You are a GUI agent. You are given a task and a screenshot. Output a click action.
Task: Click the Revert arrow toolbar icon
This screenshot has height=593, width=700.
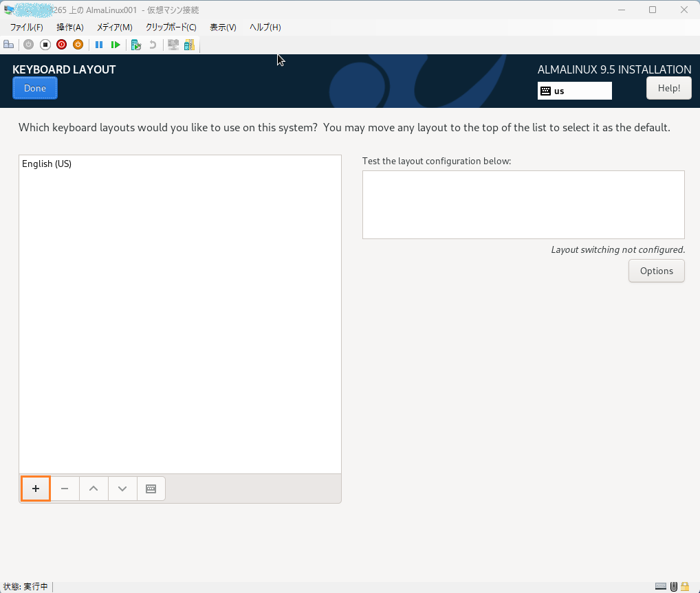click(x=153, y=45)
